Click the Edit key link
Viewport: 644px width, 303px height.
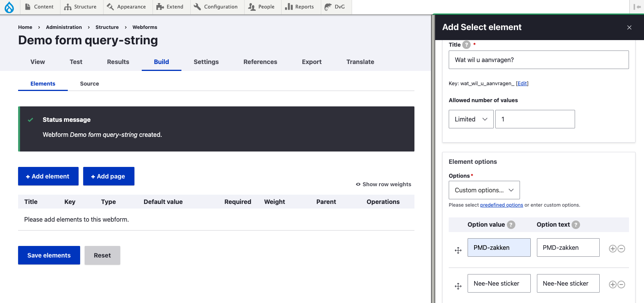pyautogui.click(x=522, y=83)
